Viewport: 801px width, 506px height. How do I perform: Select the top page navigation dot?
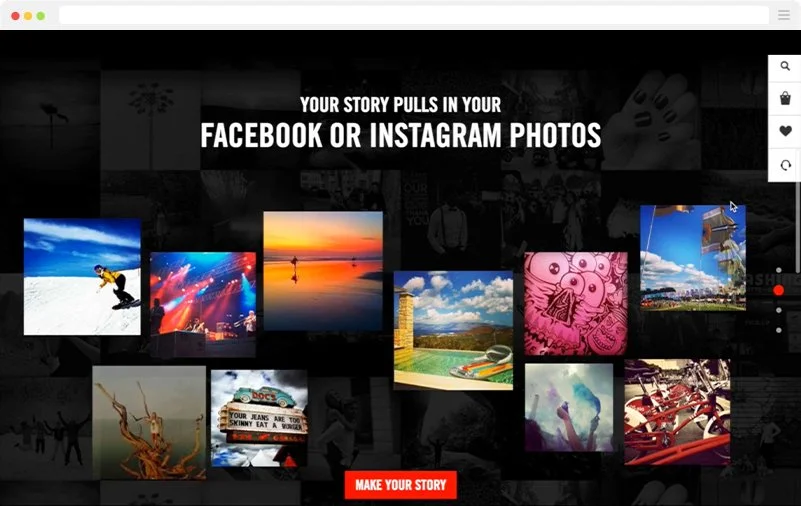779,270
